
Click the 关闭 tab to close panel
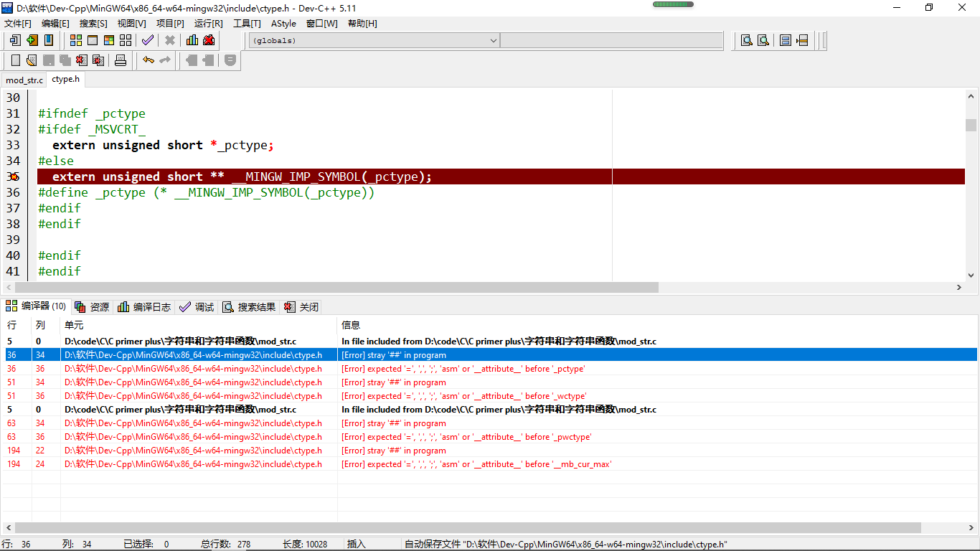click(x=301, y=307)
